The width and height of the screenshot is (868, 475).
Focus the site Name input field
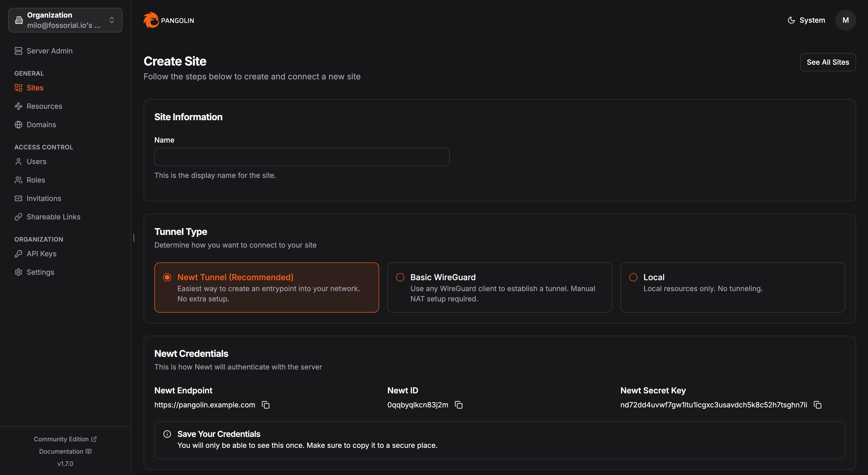point(302,157)
